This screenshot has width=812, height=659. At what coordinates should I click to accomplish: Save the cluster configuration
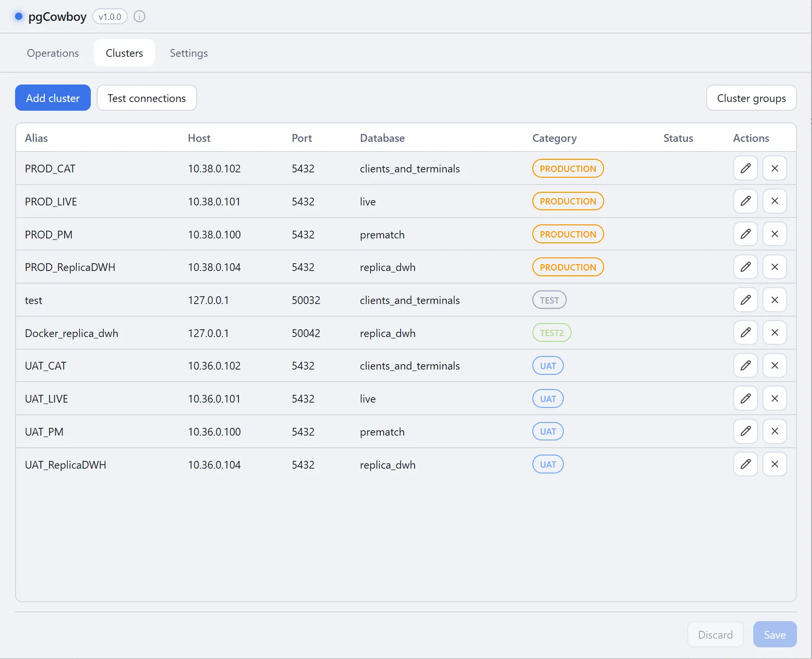click(775, 634)
